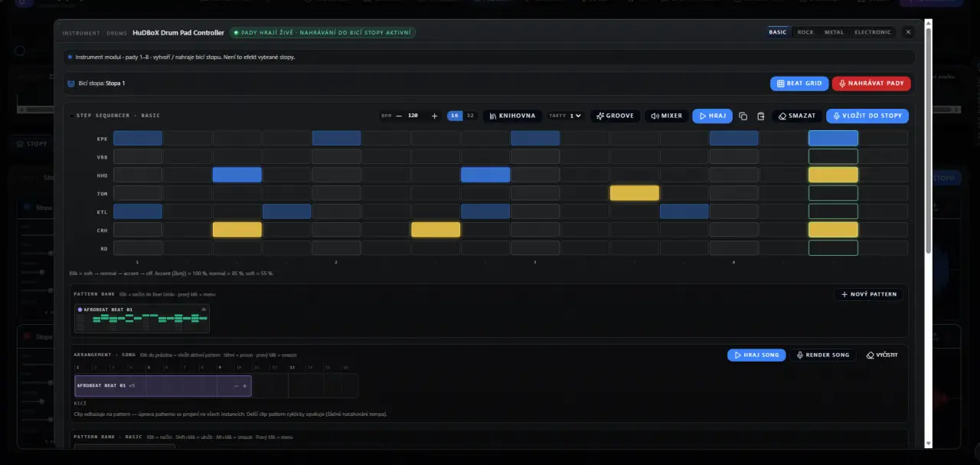This screenshot has height=465, width=980.
Task: Click the Step Sequencer Basic heading
Action: coord(118,116)
